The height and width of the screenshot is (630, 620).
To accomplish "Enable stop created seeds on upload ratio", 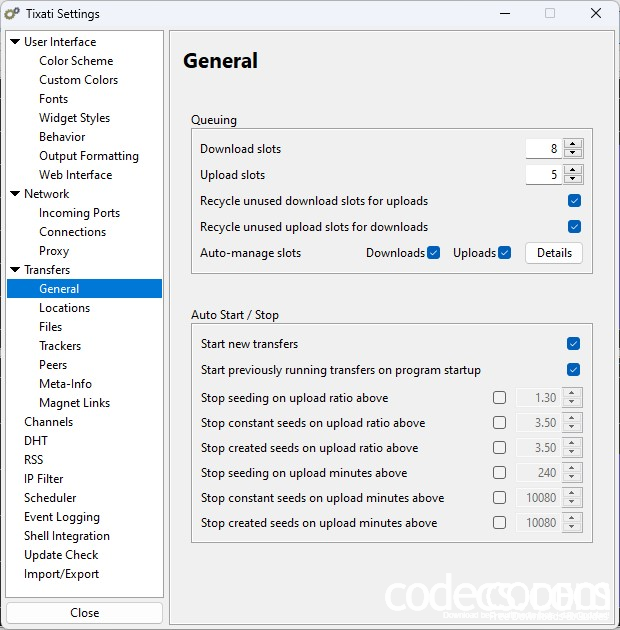I will (499, 448).
